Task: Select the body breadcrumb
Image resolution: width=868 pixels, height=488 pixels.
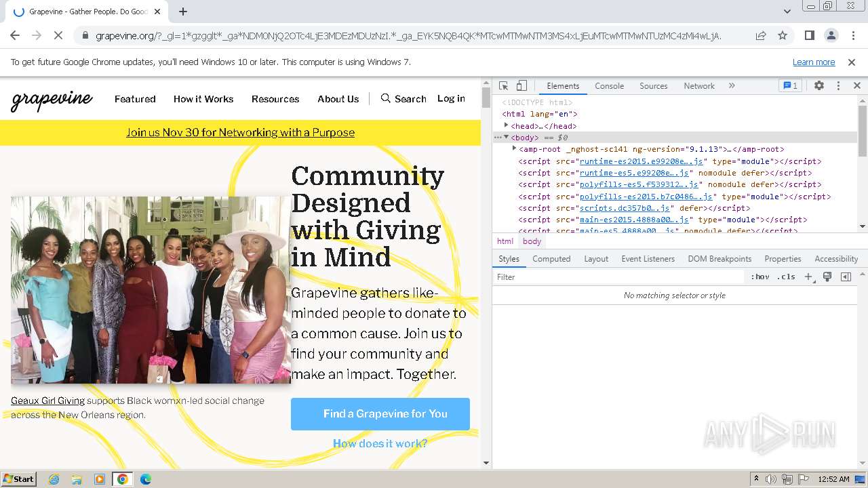Action: click(x=532, y=241)
